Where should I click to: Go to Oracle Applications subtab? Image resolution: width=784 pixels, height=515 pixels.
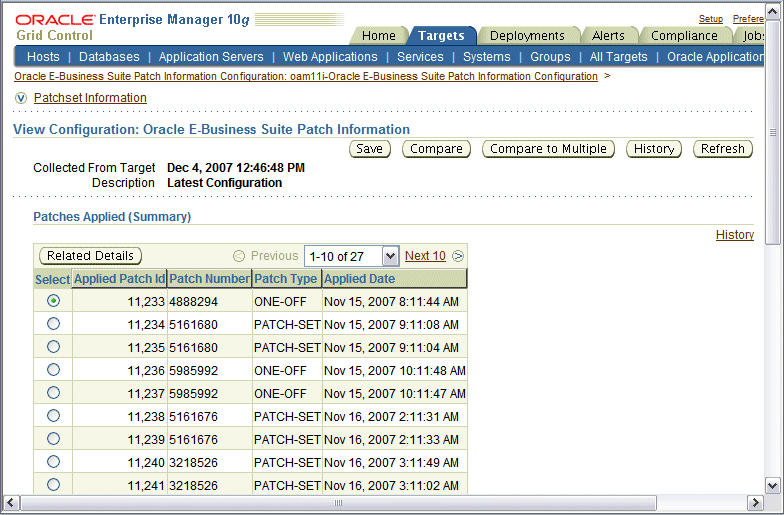(x=715, y=56)
